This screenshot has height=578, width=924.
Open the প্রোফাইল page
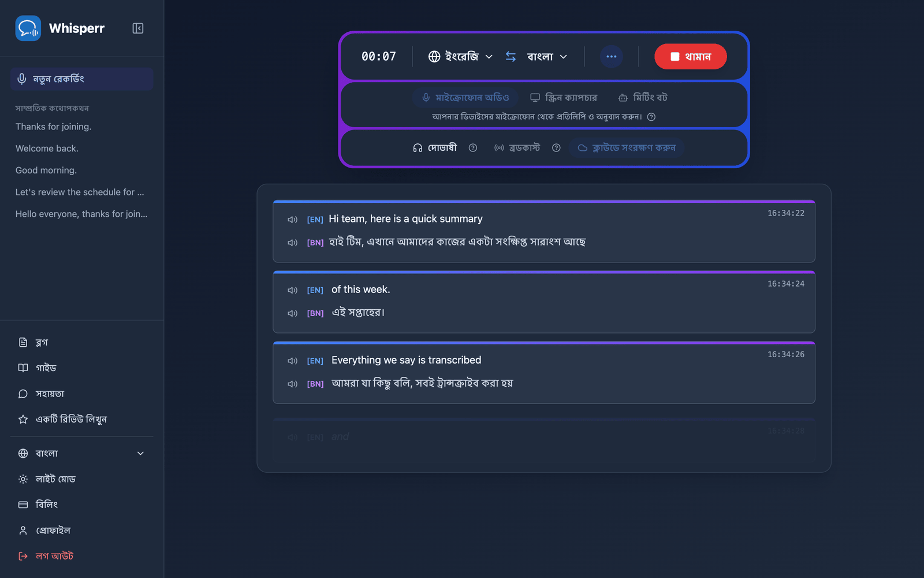pos(81,530)
